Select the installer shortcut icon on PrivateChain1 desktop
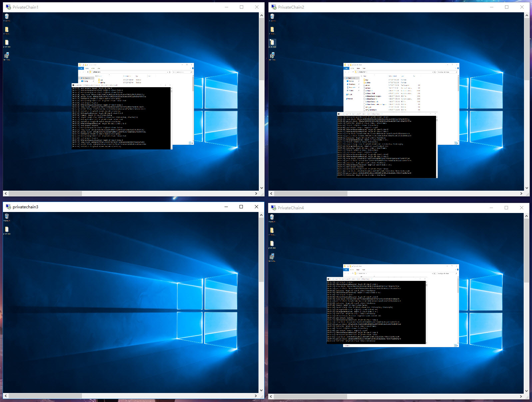532x402 pixels. [x=7, y=56]
